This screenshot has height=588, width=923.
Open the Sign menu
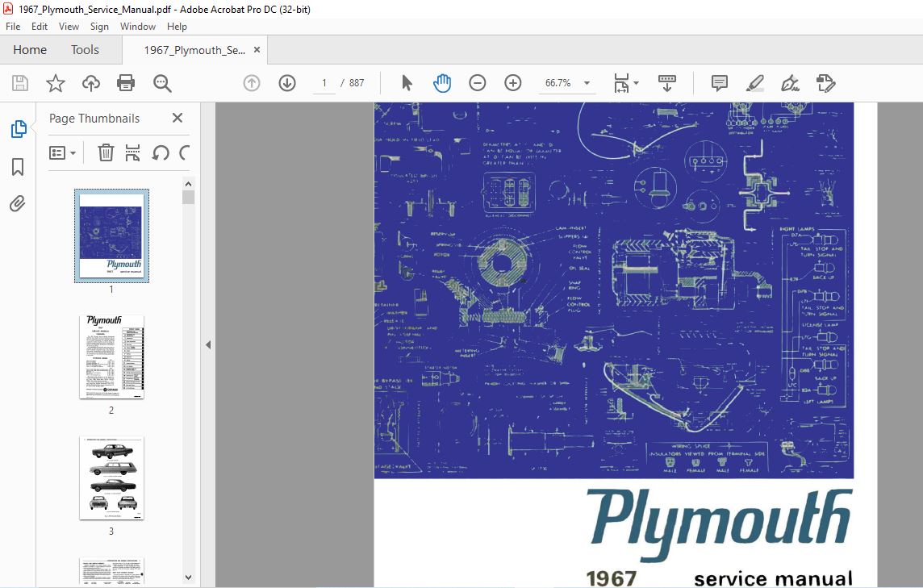tap(99, 27)
